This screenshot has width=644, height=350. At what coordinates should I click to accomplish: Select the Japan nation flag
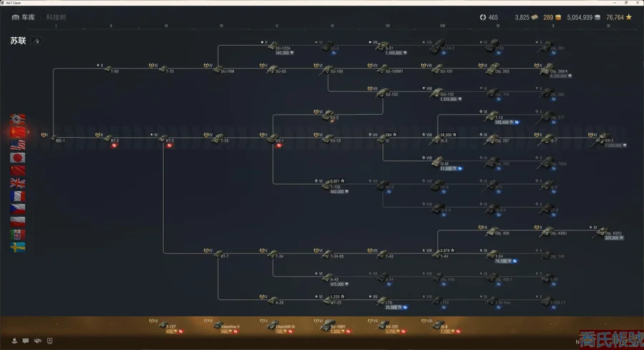tap(18, 157)
